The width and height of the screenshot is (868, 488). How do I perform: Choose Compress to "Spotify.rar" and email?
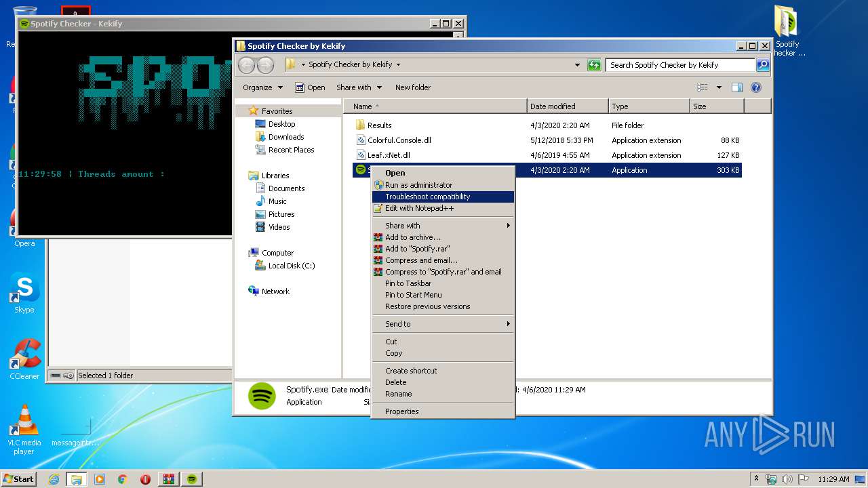[x=443, y=272]
